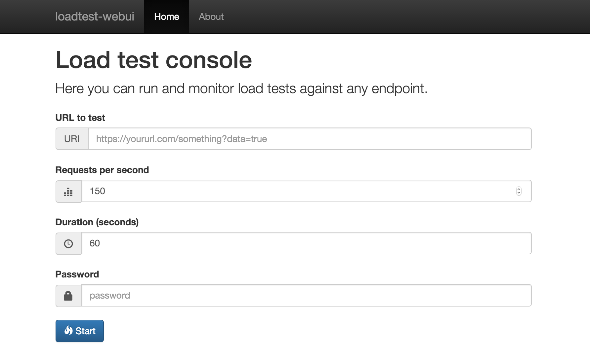Click the "Here you can run and monitor" subtitle
The image size is (590, 364).
(x=241, y=89)
